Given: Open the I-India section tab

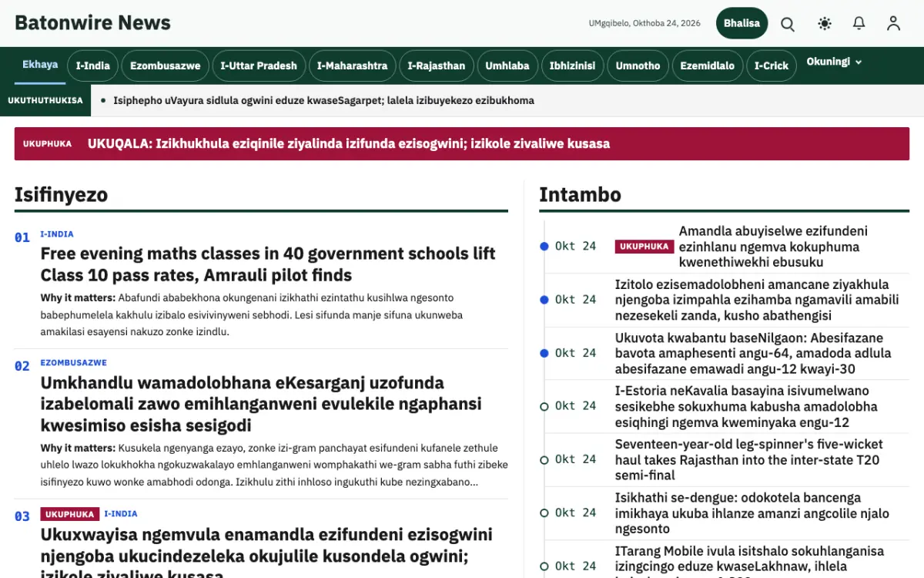Looking at the screenshot, I should coord(92,66).
